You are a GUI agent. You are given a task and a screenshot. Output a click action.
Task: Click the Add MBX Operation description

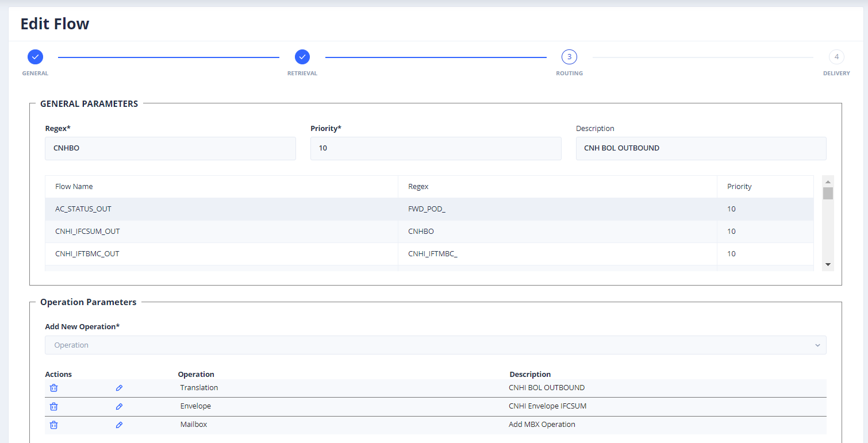[542, 425]
